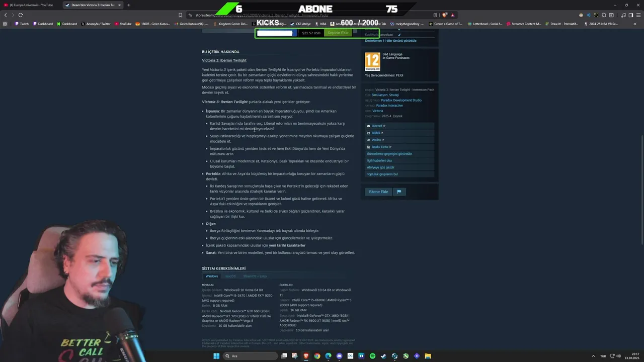644x362 pixels.
Task: Open Create a Game of T... bookmark
Action: point(446,24)
